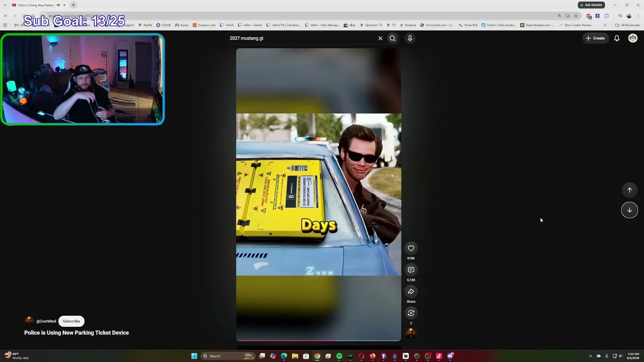
Task: Open the weather widget showing Mostly clear
Action: tap(18, 356)
